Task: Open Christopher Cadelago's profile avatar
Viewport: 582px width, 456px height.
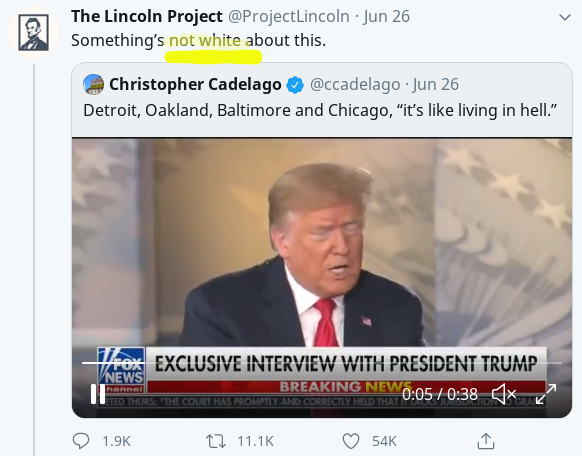Action: [x=93, y=85]
